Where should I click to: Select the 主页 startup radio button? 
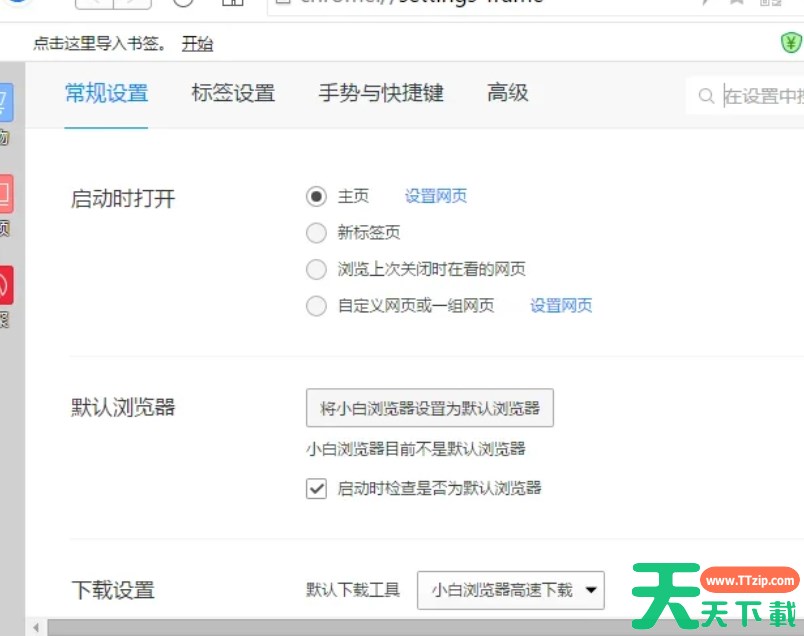point(316,196)
